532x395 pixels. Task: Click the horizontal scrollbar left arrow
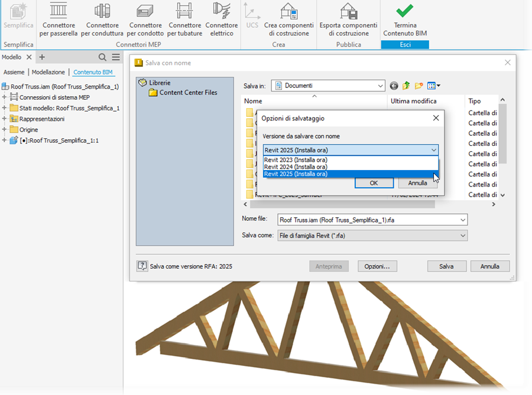245,204
